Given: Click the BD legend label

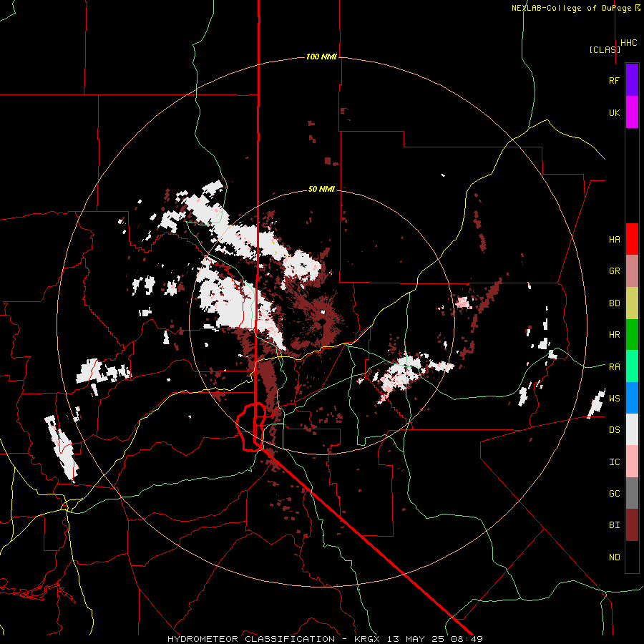Looking at the screenshot, I should point(614,303).
